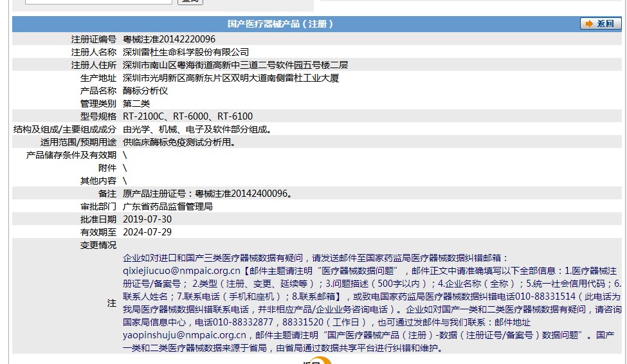Screen dimensions: 627x364
Task: Select the 注册人名称 label
Action: (94, 52)
